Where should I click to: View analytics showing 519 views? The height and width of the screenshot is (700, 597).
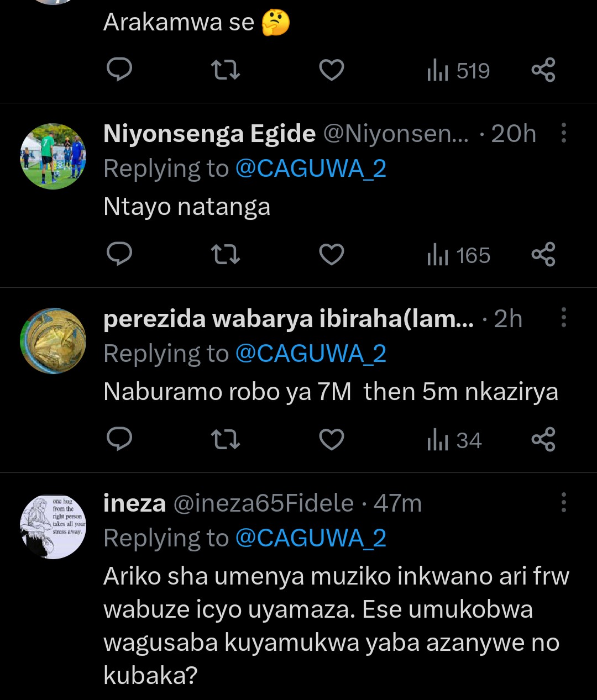point(459,71)
